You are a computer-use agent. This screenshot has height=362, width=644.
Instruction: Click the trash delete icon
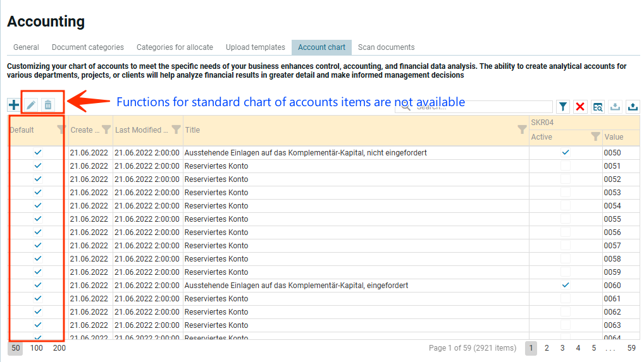(x=48, y=105)
